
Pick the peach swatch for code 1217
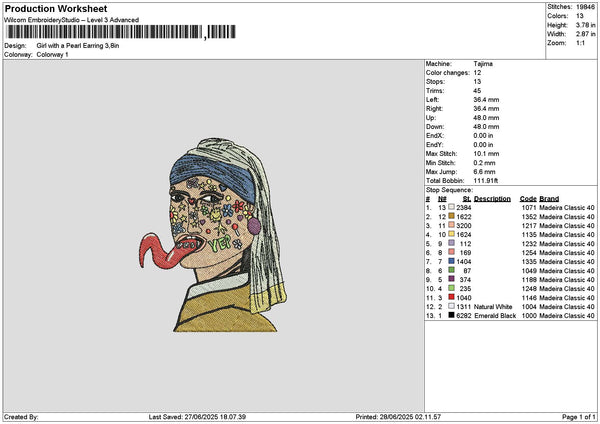(452, 225)
